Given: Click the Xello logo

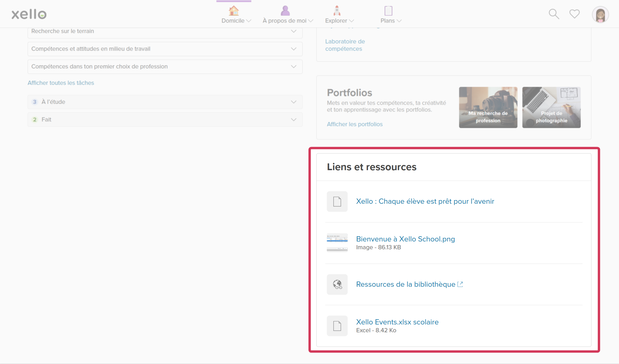Looking at the screenshot, I should (29, 14).
